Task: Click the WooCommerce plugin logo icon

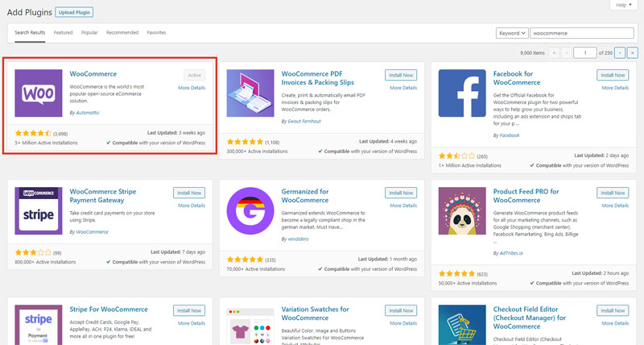Action: 39,93
